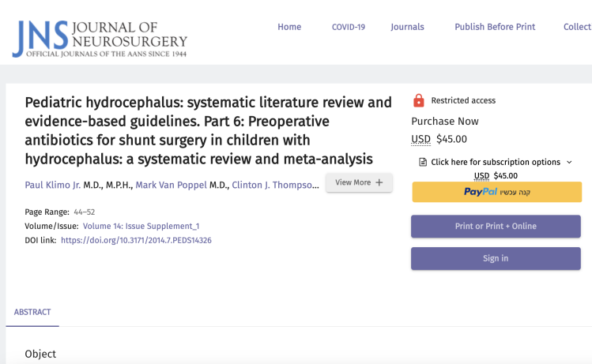
Task: Open the COVID-19 menu item
Action: 348,27
